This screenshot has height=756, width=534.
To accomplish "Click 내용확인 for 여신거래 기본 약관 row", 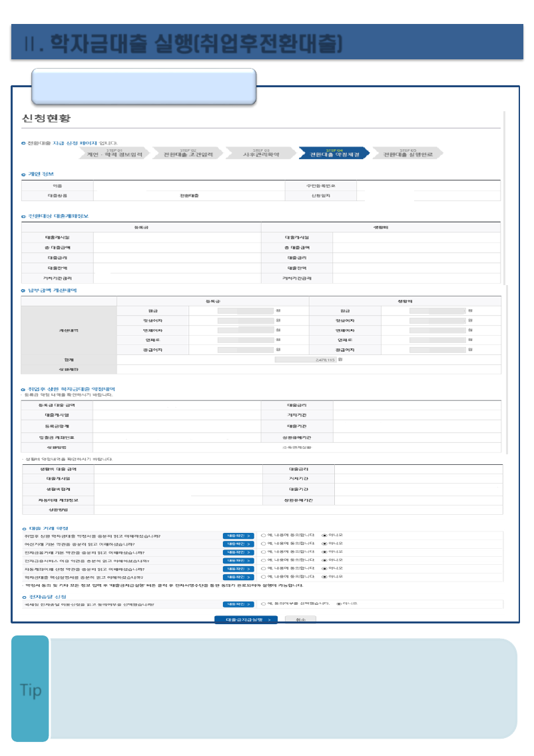I will coord(238,544).
